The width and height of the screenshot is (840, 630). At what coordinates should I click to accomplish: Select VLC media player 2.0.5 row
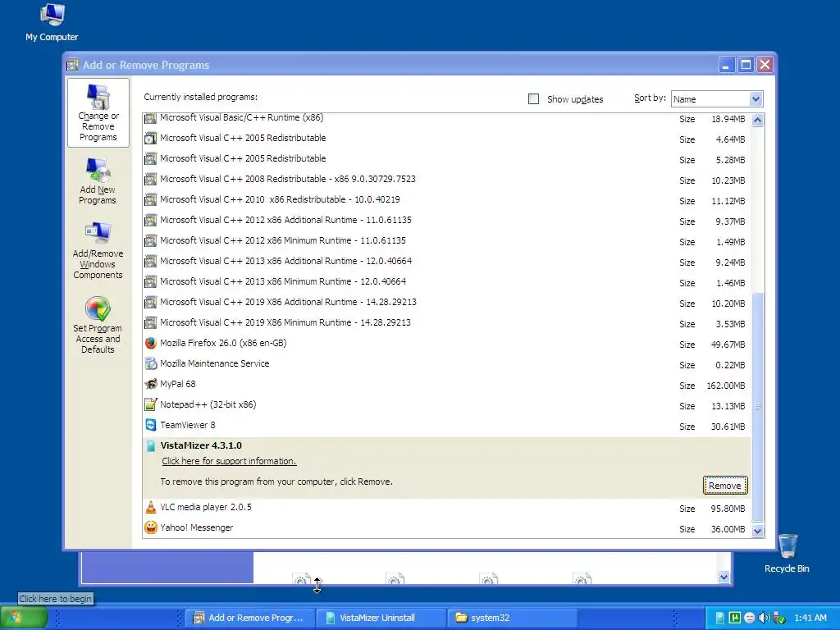point(447,507)
